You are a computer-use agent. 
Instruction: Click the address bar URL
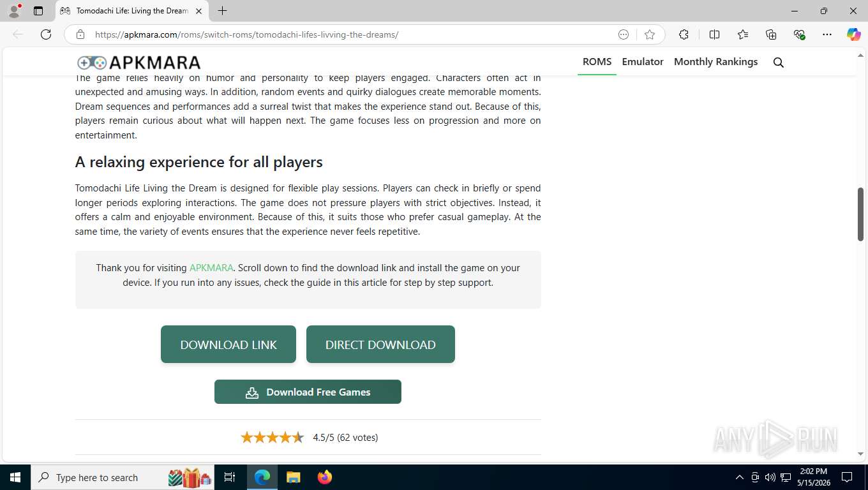pyautogui.click(x=246, y=34)
